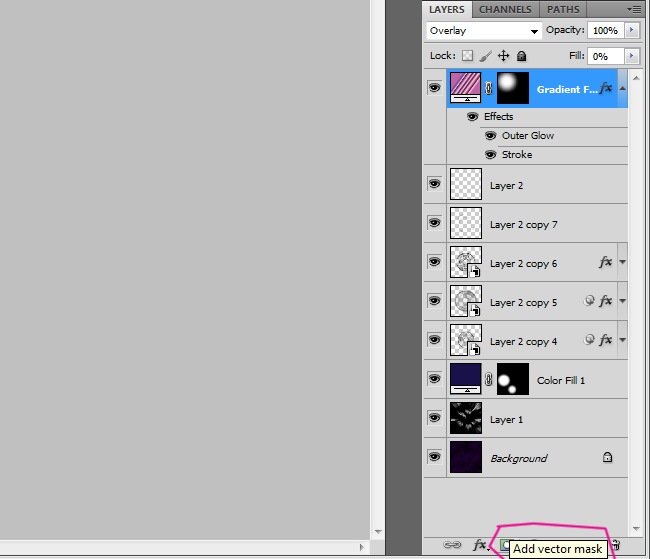Open the add layer style fx button
This screenshot has height=559, width=650.
click(480, 544)
